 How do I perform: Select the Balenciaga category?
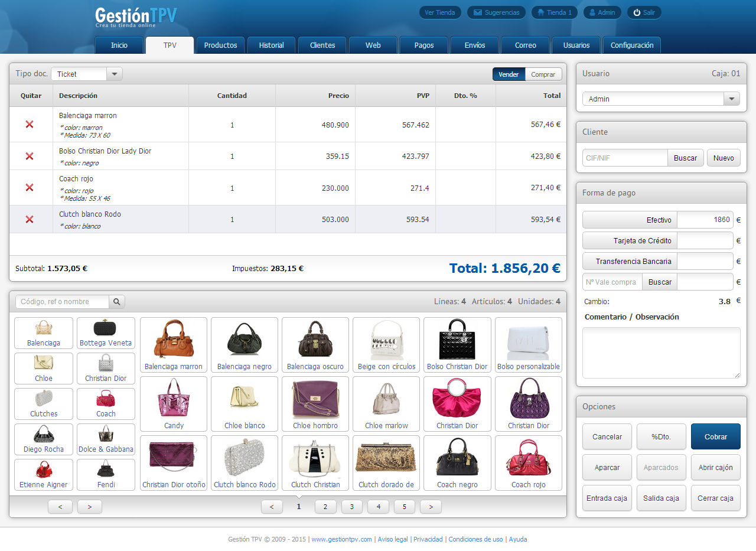(44, 333)
